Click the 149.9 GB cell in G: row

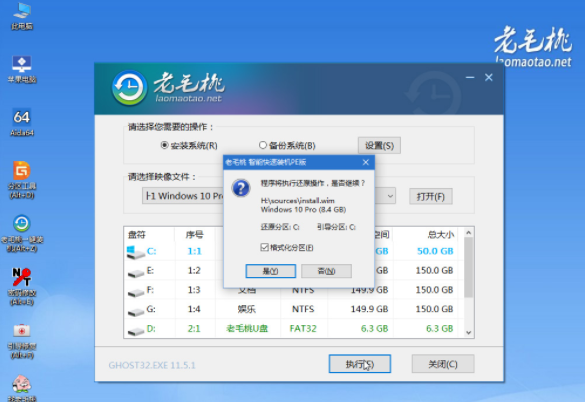click(369, 309)
